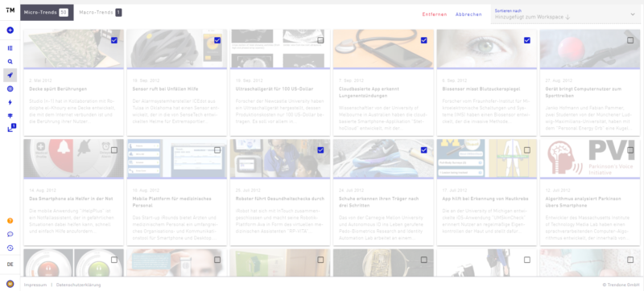Open the Parkinson's Voice Initiative card thumbnail
This screenshot has height=291, width=644.
point(590,158)
